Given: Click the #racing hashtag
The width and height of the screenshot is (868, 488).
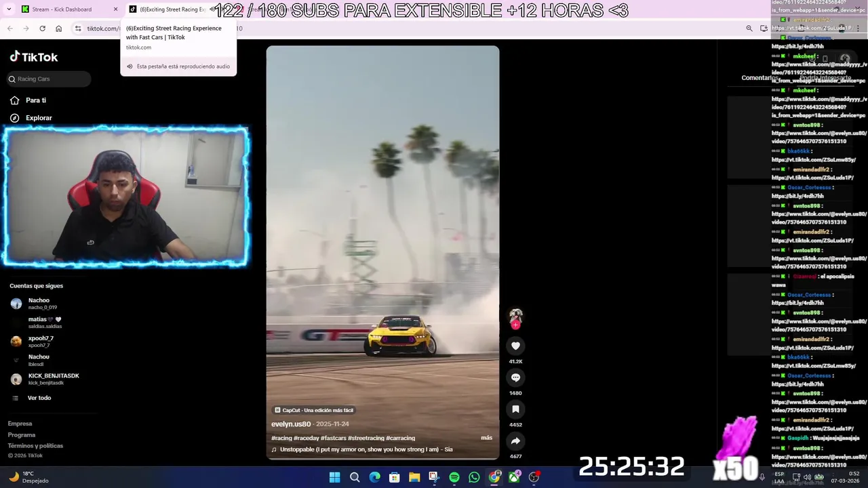Looking at the screenshot, I should [281, 439].
